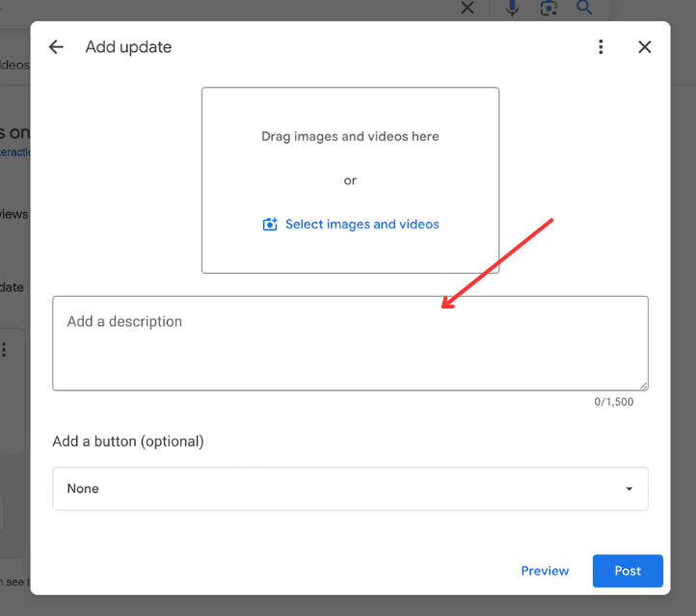Image resolution: width=696 pixels, height=616 pixels.
Task: Go back using the arrow in Add update
Action: [56, 47]
